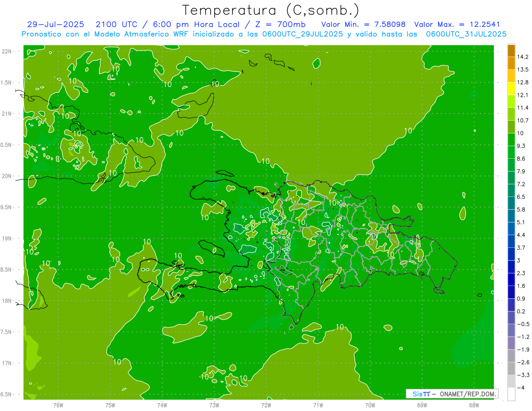Click the "72W" longitude label

(x=266, y=405)
